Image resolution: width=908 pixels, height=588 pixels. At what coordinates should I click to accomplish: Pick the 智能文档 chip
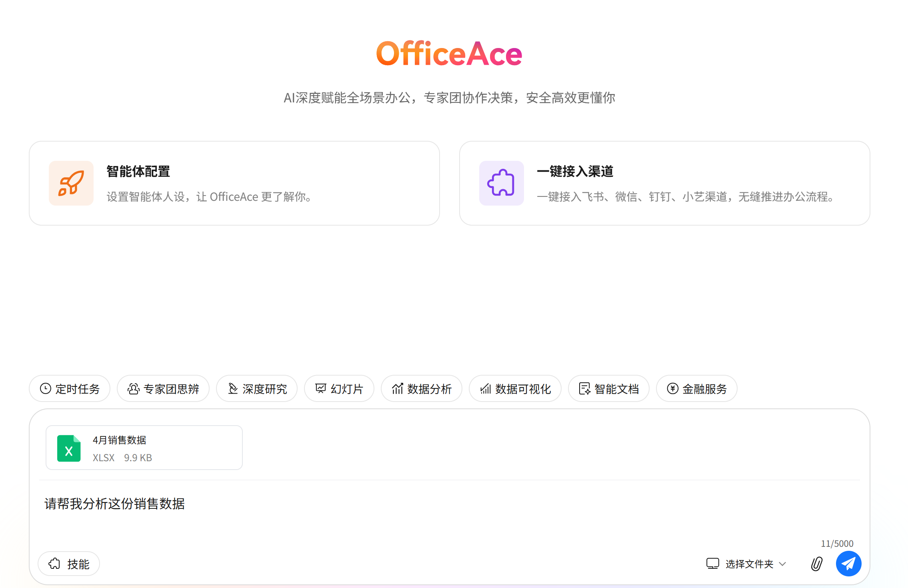point(609,388)
